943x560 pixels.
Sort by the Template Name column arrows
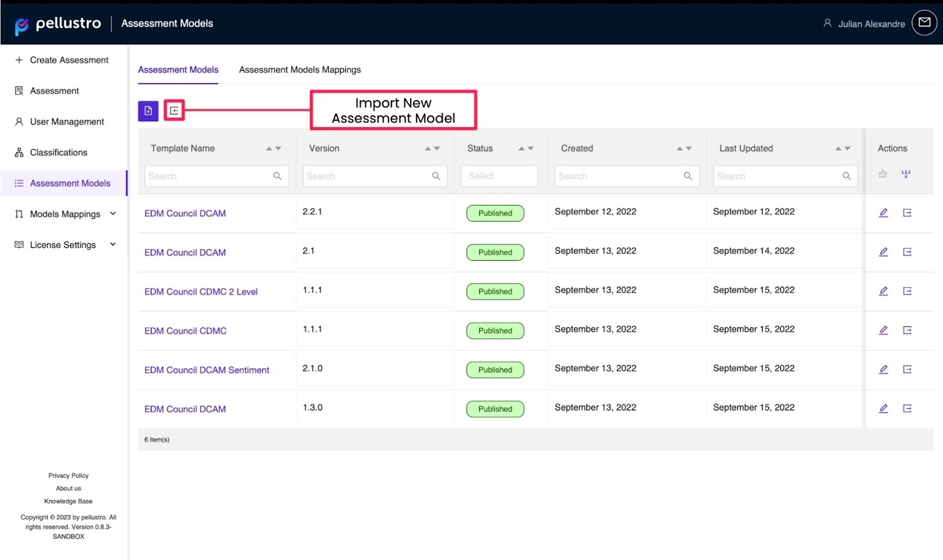point(273,148)
